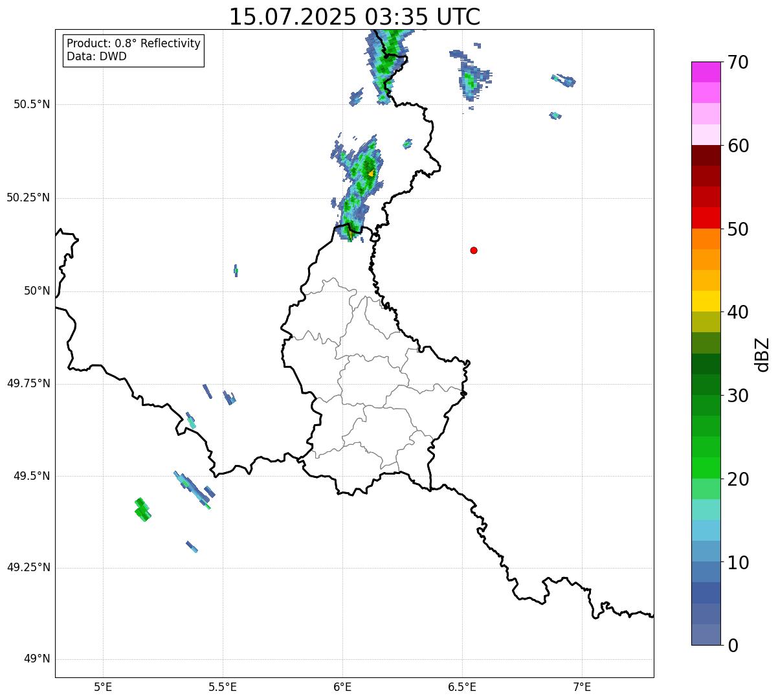
Task: Click the small echo near 50.05°N 5.55°E
Action: click(x=236, y=271)
